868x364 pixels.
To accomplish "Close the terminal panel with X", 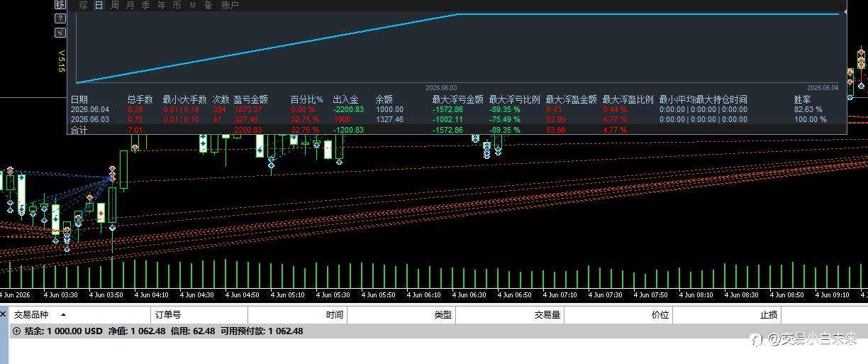I will 4,313.
